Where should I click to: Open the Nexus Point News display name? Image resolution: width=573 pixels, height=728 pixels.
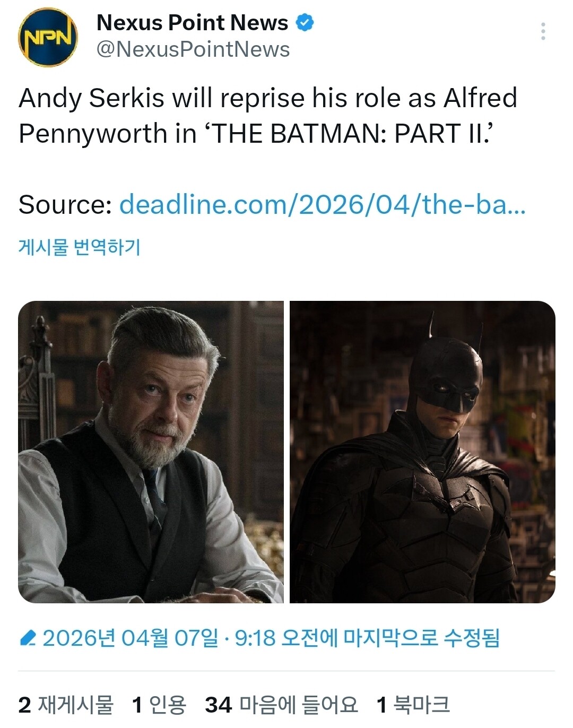[193, 23]
